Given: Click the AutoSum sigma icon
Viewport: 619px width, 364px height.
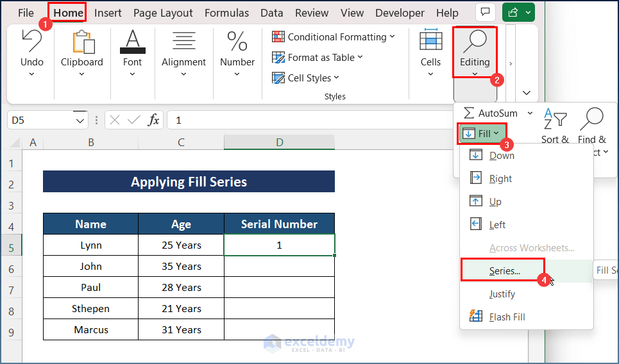Looking at the screenshot, I should point(469,113).
